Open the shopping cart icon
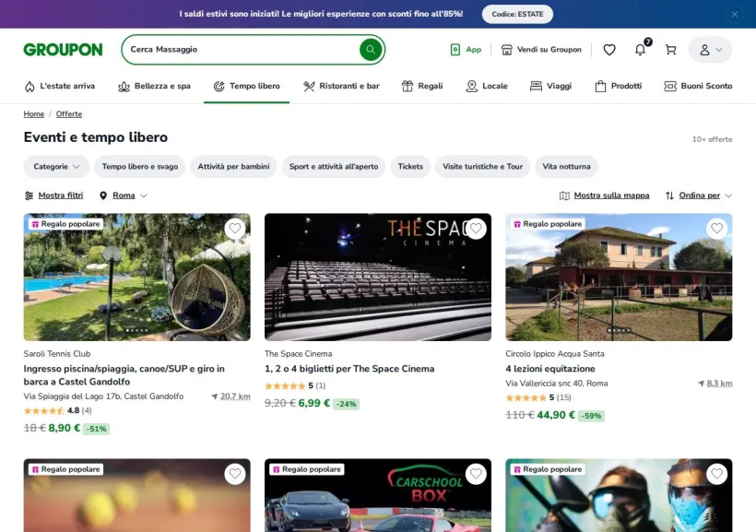 click(x=670, y=49)
